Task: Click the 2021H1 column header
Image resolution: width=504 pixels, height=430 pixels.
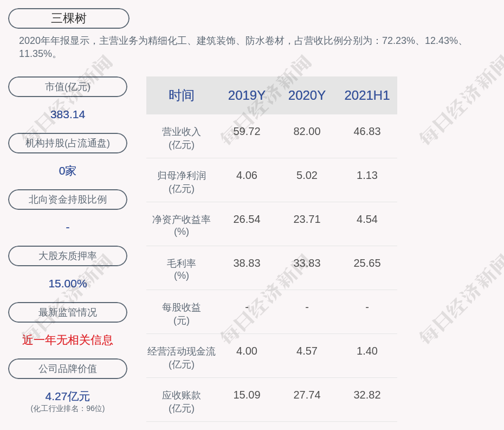Action: pos(367,95)
